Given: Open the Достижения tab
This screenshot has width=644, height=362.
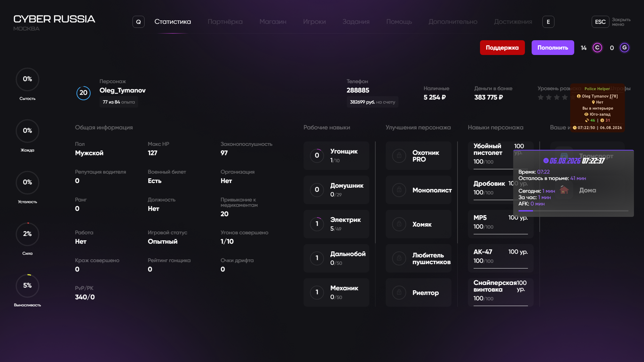Looking at the screenshot, I should pyautogui.click(x=513, y=22).
